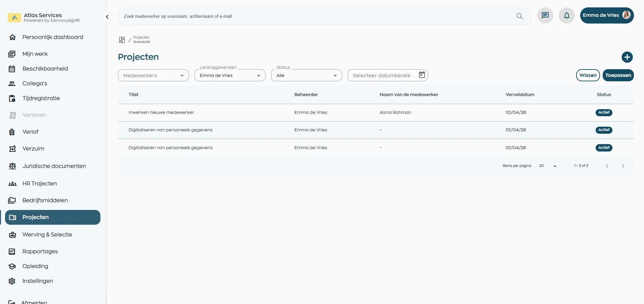This screenshot has width=644, height=304.
Task: Go to HR Trajecten
Action: coord(39,183)
